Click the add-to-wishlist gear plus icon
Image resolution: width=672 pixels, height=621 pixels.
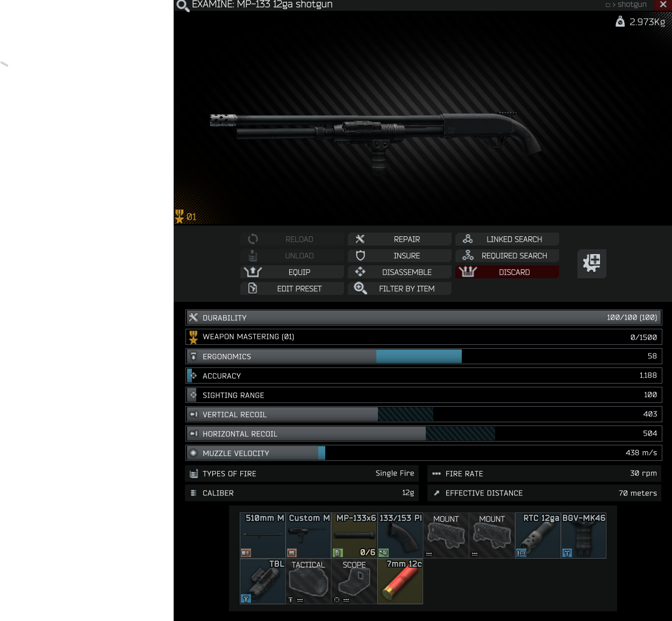[592, 263]
